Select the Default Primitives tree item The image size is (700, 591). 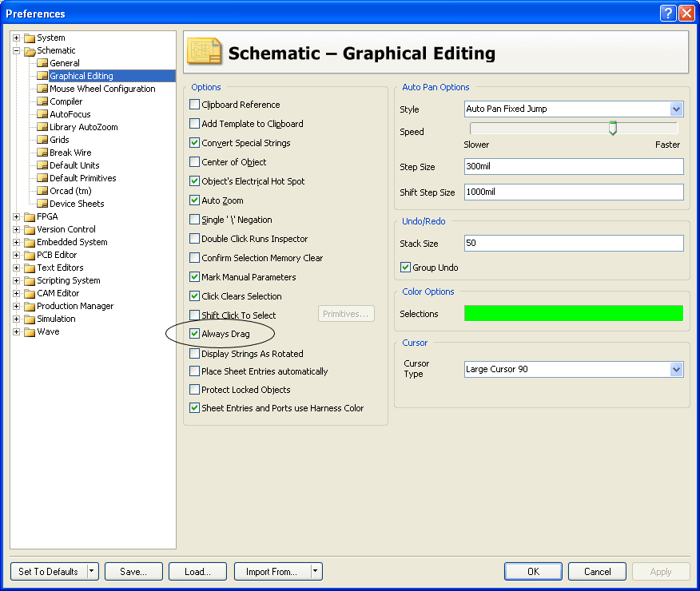pos(82,178)
